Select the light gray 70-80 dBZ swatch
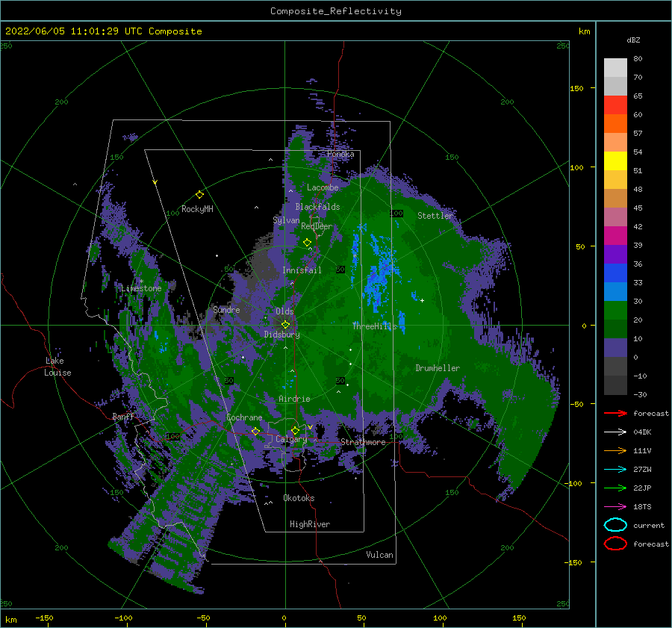Image resolution: width=672 pixels, height=628 pixels. click(615, 68)
